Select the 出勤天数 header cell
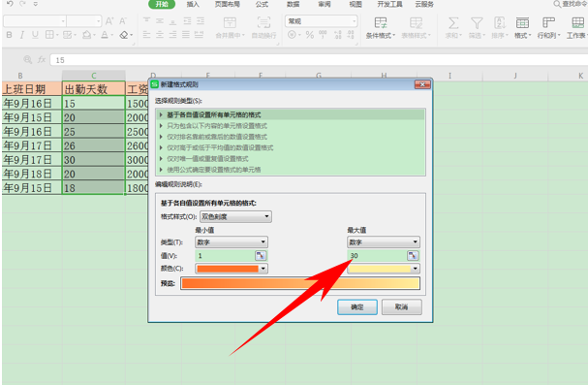This screenshot has width=588, height=385. [94, 89]
